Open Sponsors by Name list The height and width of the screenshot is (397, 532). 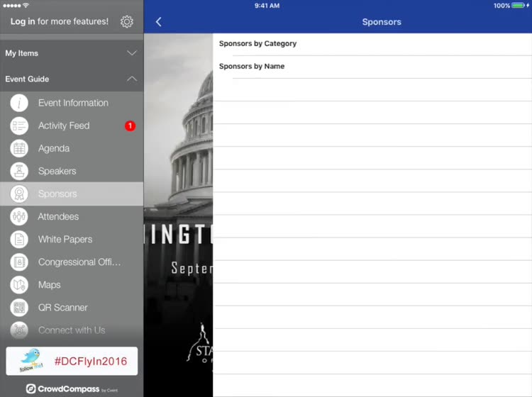coord(252,67)
